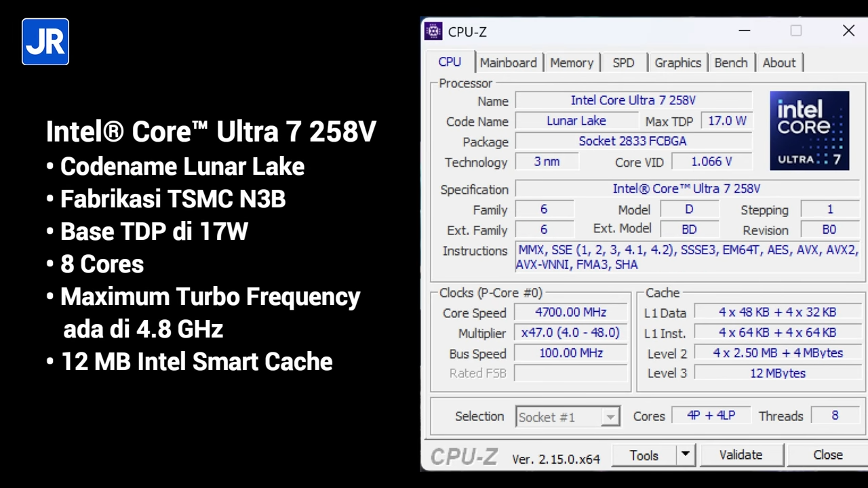Click the Instructions list field

click(x=688, y=258)
